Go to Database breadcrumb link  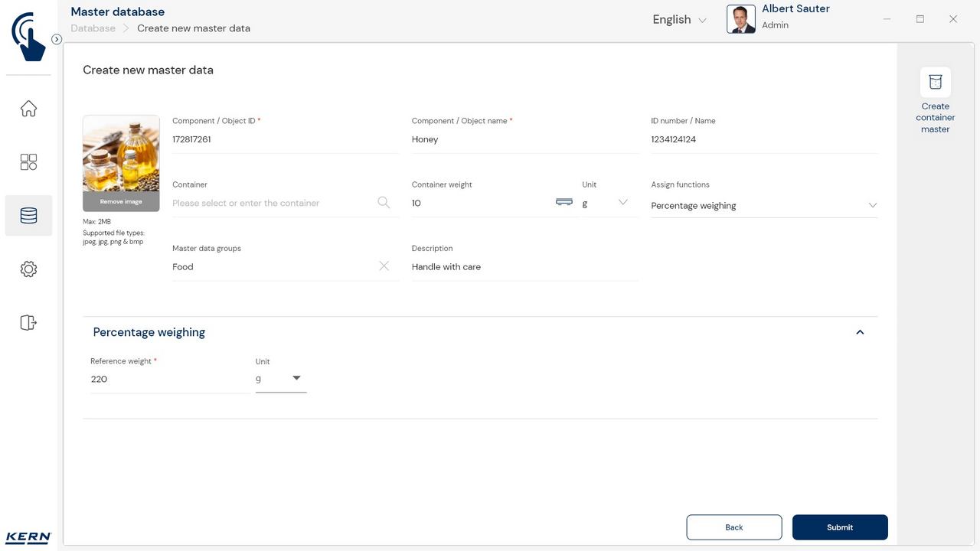[x=93, y=28]
